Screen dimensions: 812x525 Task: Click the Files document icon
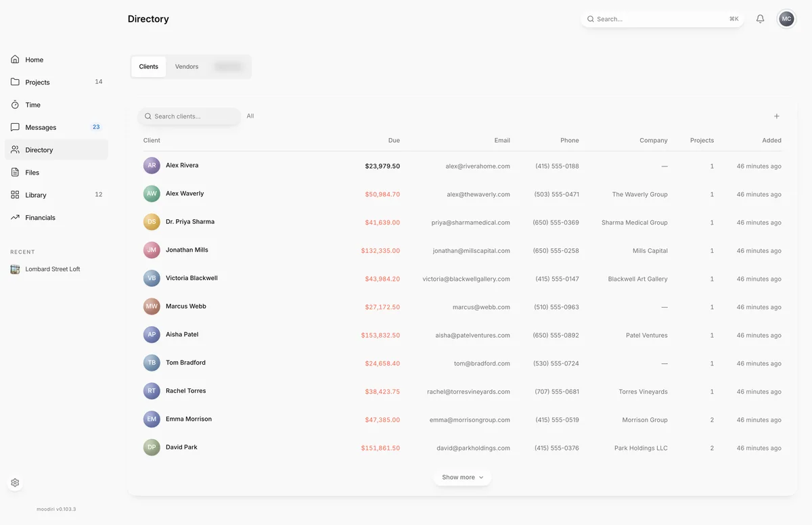15,173
